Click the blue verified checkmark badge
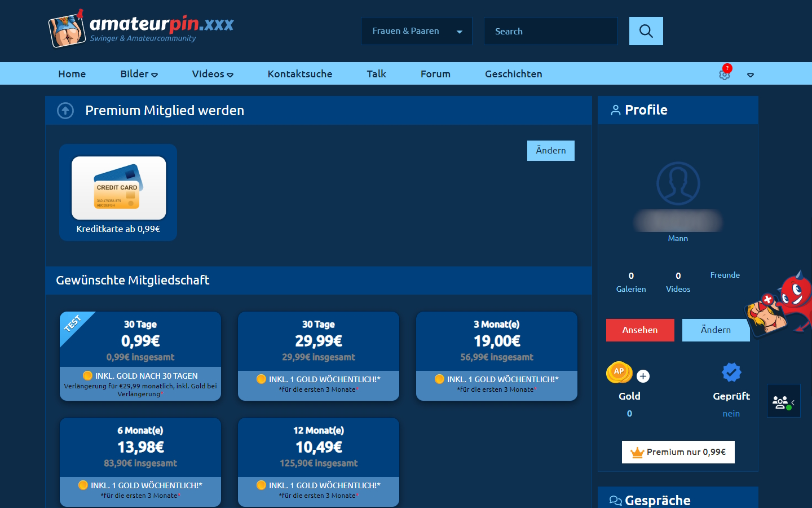The width and height of the screenshot is (812, 508). click(731, 373)
